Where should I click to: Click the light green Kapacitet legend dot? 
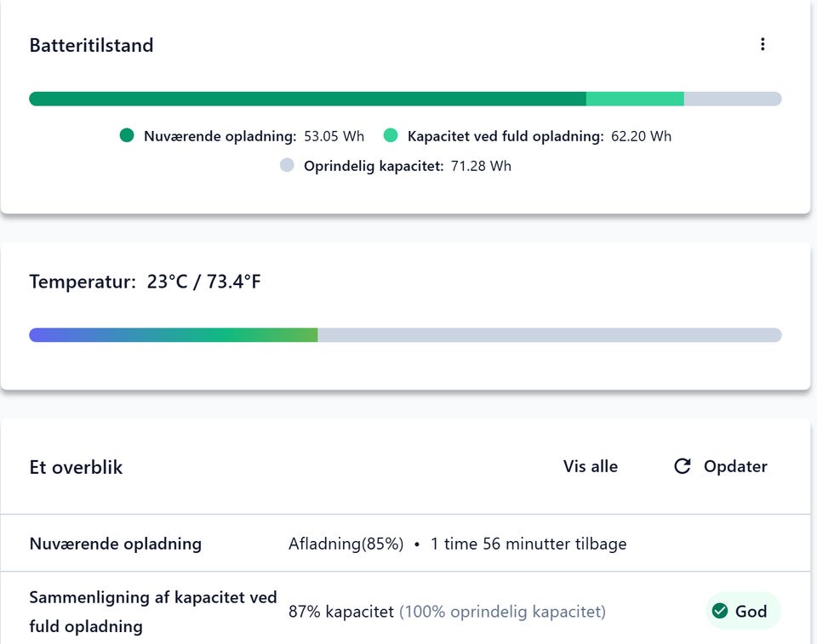tap(391, 135)
